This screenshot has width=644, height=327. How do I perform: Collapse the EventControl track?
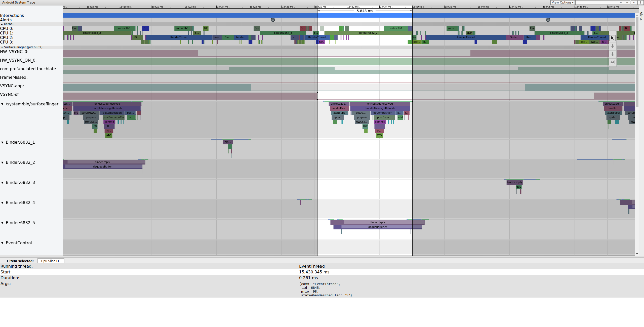2,243
